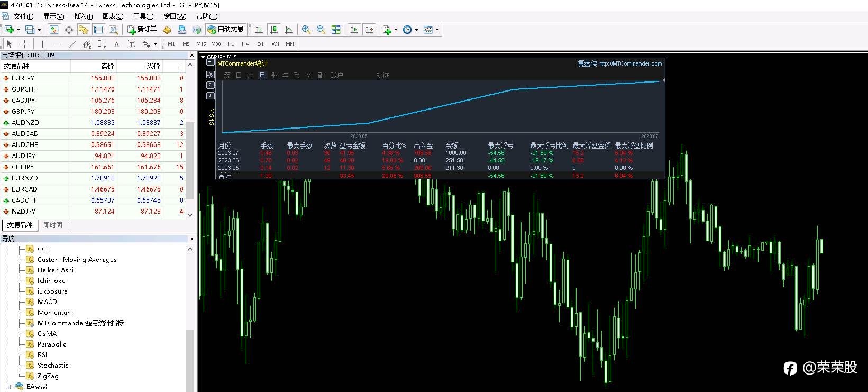Open the indicators dropdown arrow

click(396, 30)
